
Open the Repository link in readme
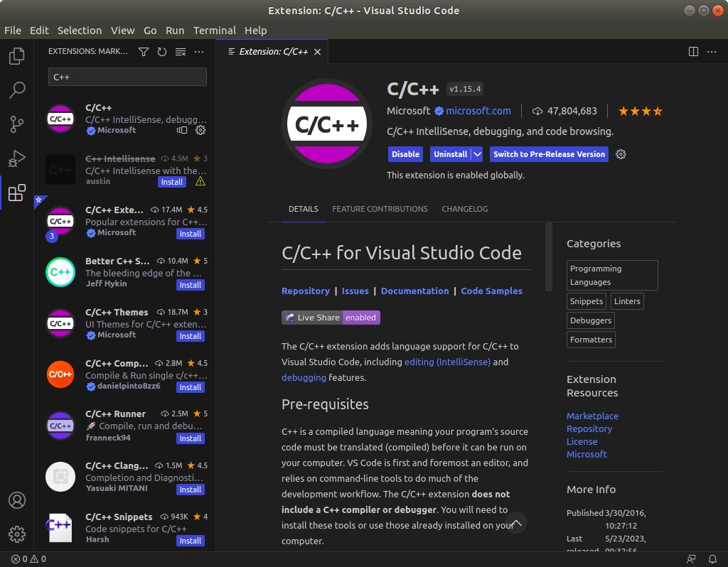click(x=306, y=291)
